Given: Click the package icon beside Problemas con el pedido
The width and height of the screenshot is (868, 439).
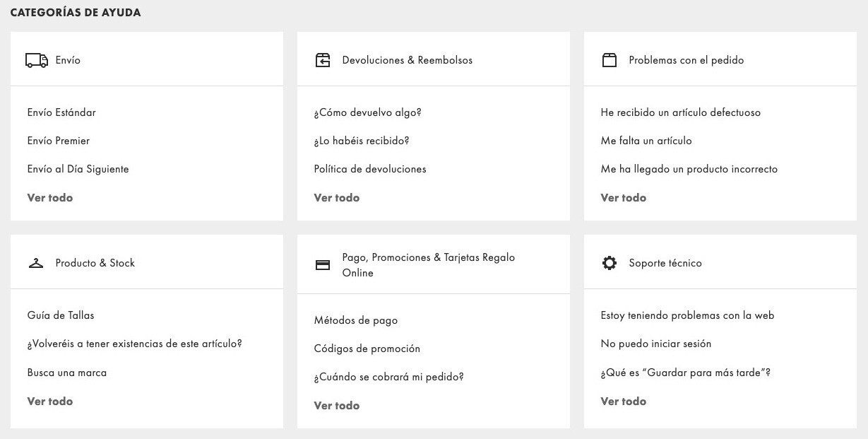Looking at the screenshot, I should pos(609,60).
